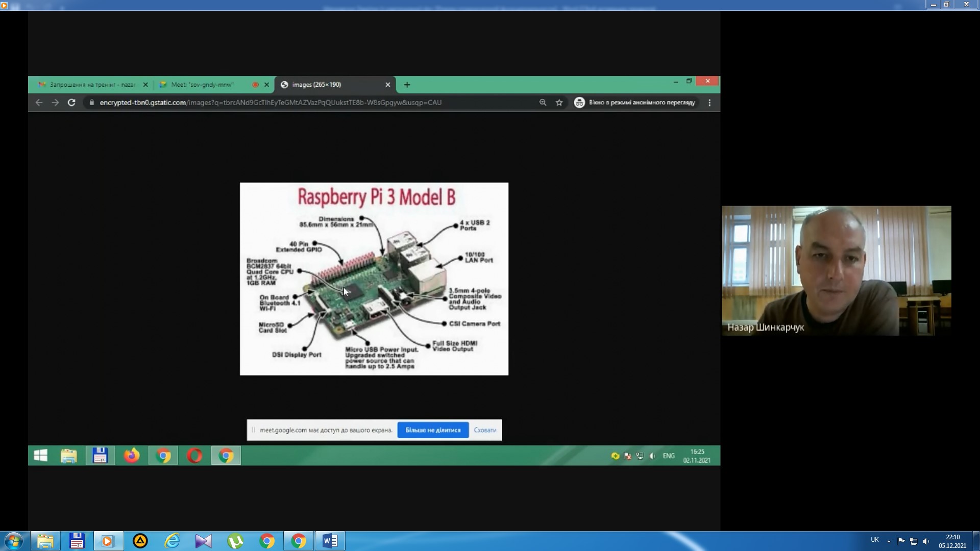Close the Meet tab

pos(266,85)
